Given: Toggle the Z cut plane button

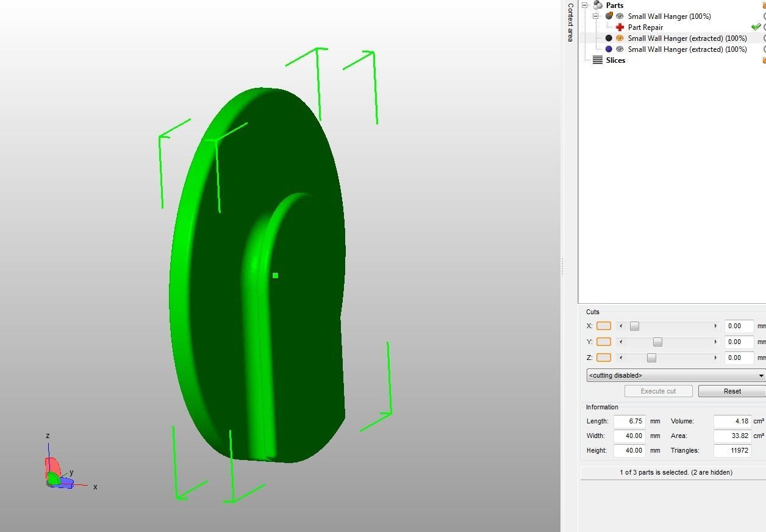Looking at the screenshot, I should click(x=603, y=358).
